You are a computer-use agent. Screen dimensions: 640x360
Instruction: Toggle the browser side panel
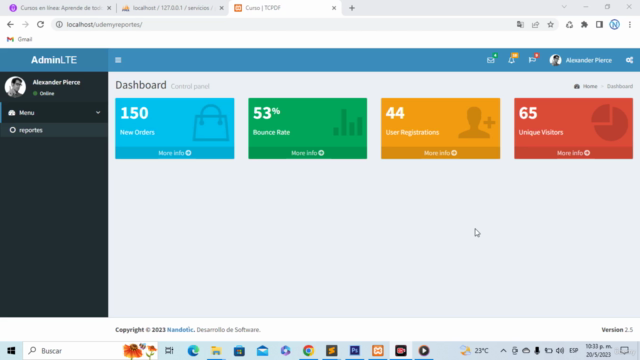click(599, 24)
